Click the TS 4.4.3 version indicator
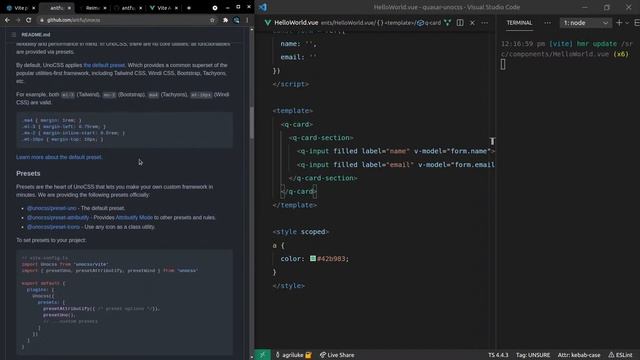The height and width of the screenshot is (360, 640). 498,355
